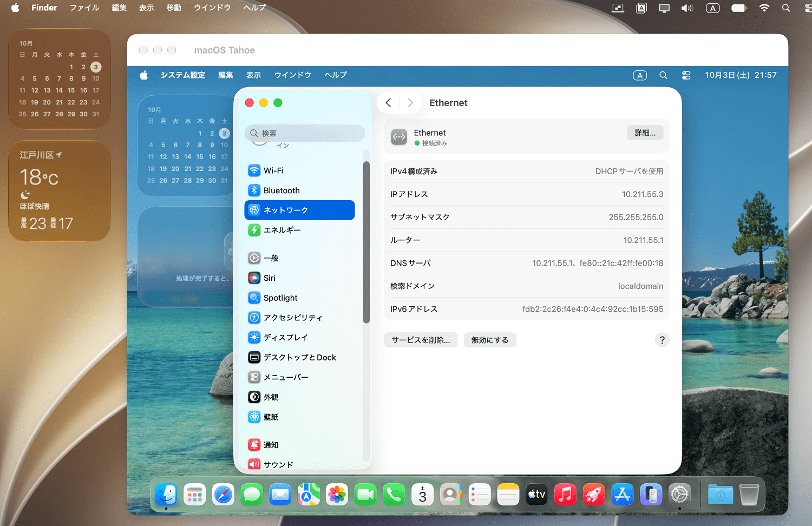The height and width of the screenshot is (526, 812).
Task: Open 一般 settings in the sidebar
Action: (299, 258)
